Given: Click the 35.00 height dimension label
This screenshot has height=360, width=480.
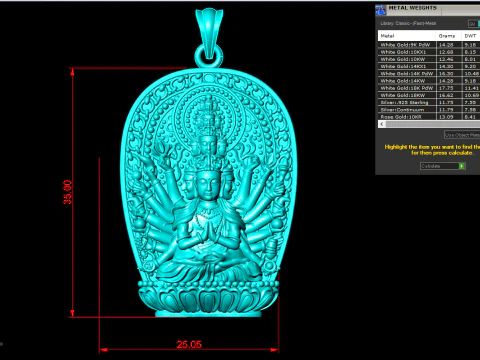Looking at the screenshot, I should tap(67, 192).
